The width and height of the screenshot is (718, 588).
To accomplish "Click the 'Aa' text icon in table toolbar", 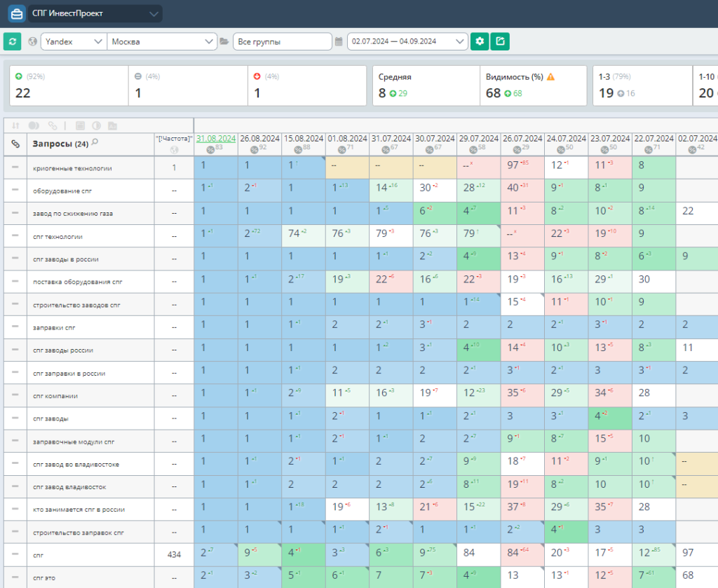I will pyautogui.click(x=112, y=125).
